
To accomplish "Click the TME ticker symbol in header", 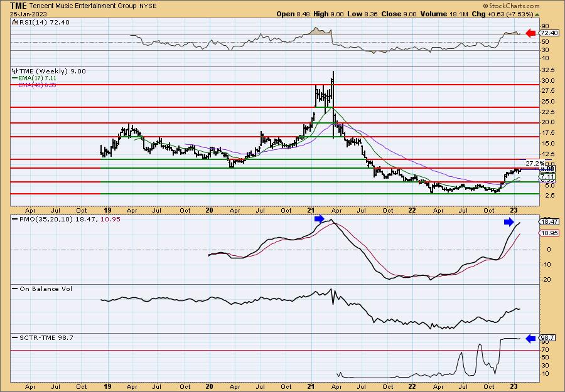I will click(x=18, y=6).
